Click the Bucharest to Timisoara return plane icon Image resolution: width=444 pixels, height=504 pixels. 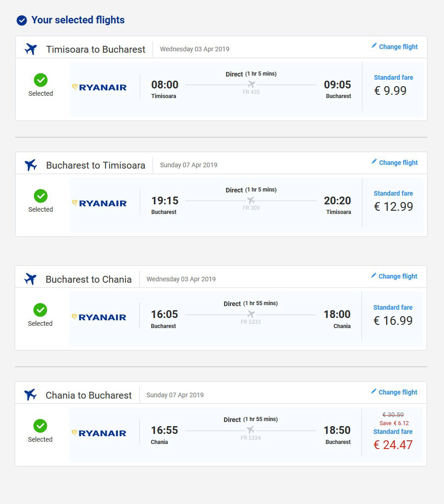pyautogui.click(x=31, y=165)
